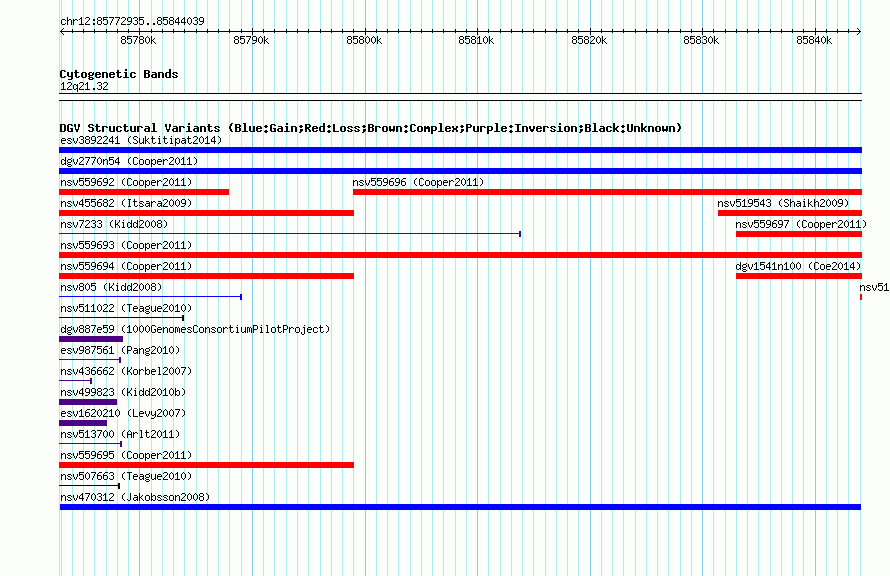Viewport: 890px width, 576px height.
Task: Select the thin purple line under nsv513700
Action: point(90,444)
